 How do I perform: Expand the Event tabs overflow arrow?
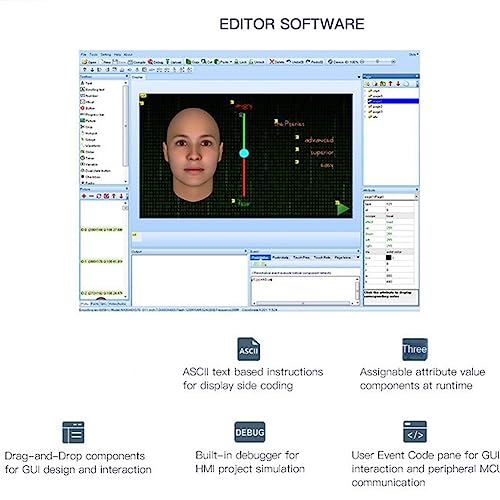[358, 257]
